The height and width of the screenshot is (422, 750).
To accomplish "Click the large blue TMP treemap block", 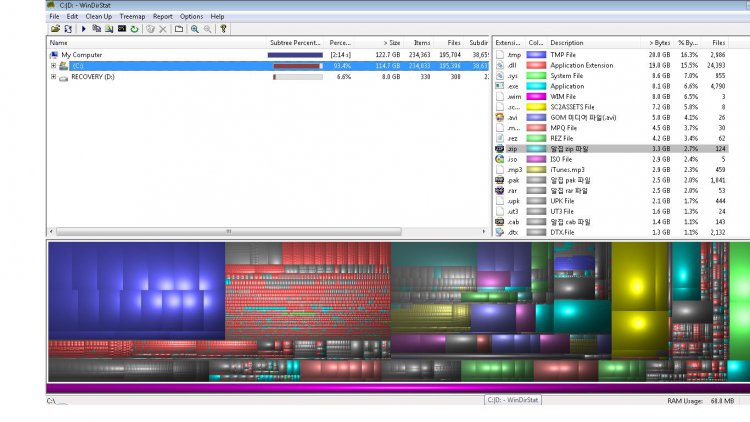I will click(x=136, y=291).
